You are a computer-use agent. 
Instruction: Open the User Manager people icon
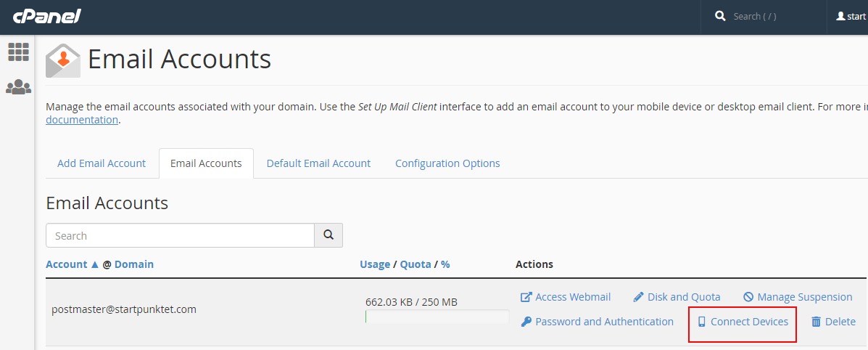pyautogui.click(x=18, y=87)
